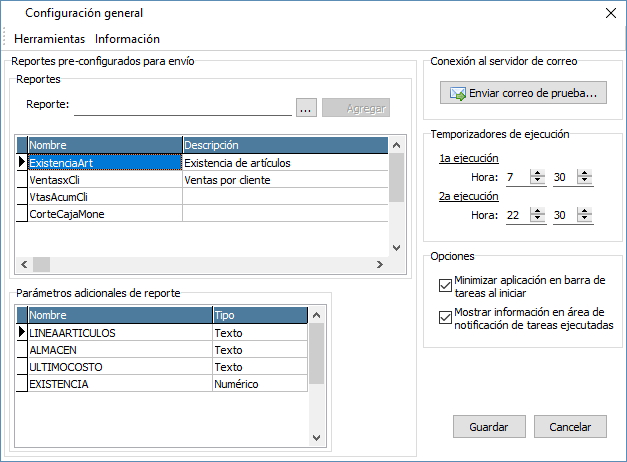Increase the 2a ejecución hour spinner

click(x=537, y=211)
